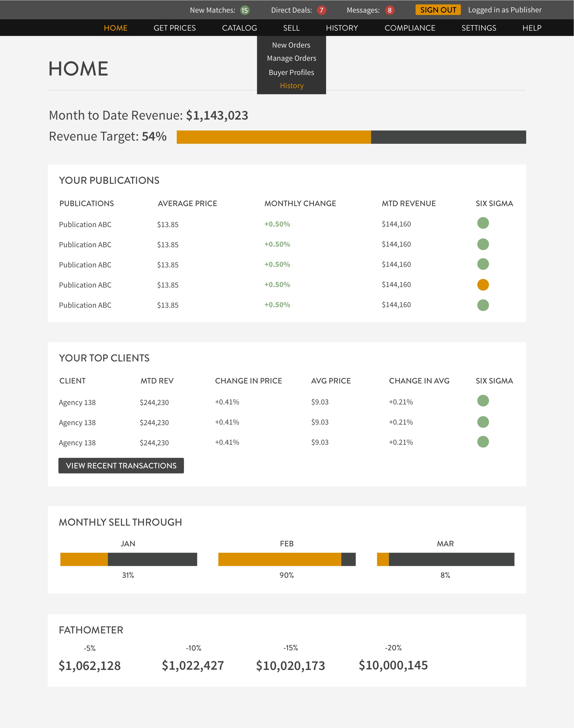
Task: Click first publication's green Six Sigma dot
Action: click(x=483, y=223)
